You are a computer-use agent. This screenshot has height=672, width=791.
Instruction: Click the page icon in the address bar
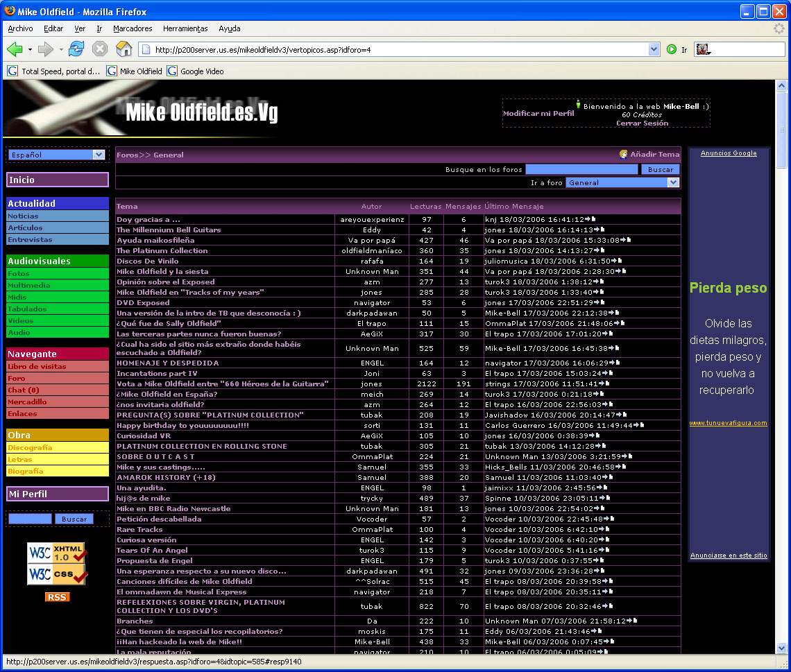coord(146,49)
